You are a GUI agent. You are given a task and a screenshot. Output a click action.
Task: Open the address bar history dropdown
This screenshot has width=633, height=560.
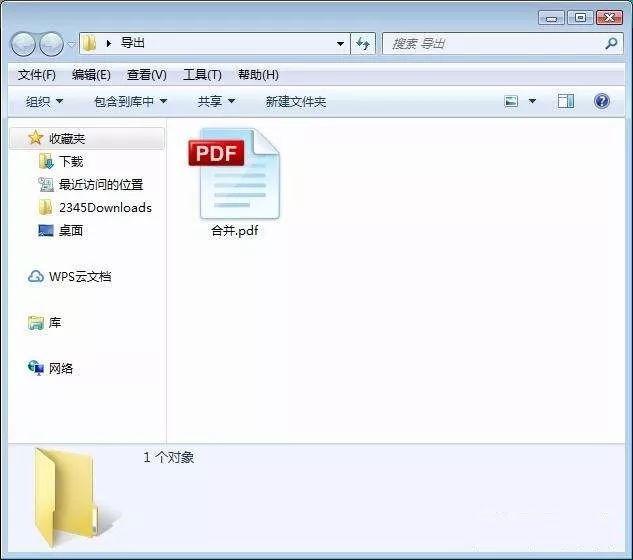340,44
